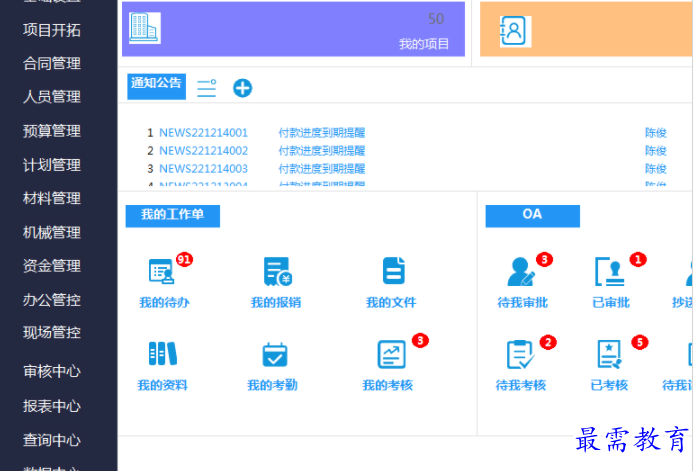Open 我的资料 binder icon
Viewport: 697px width, 471px height.
pos(163,354)
